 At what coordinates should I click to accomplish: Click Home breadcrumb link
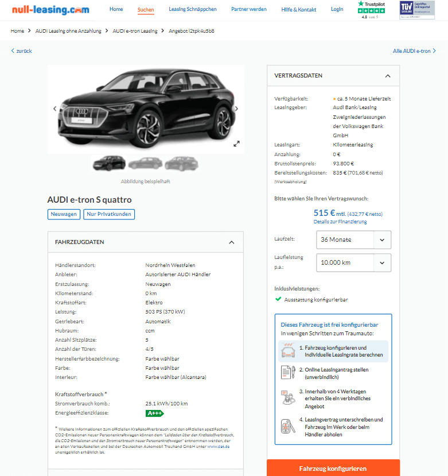pos(17,31)
